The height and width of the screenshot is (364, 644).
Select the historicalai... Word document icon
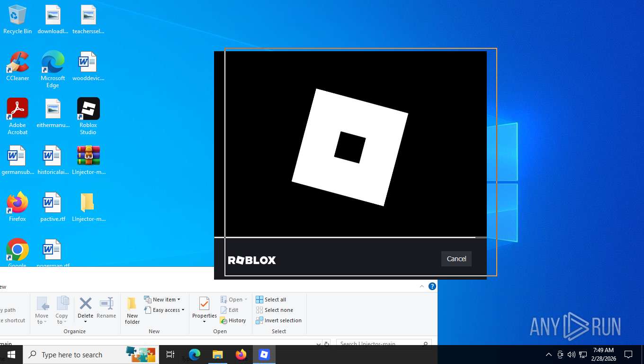[53, 160]
